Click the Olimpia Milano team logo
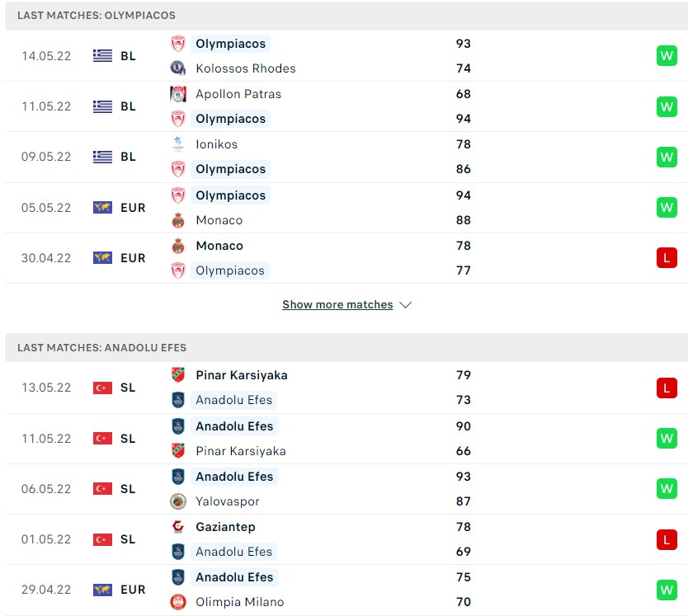This screenshot has height=616, width=688. pos(177,602)
